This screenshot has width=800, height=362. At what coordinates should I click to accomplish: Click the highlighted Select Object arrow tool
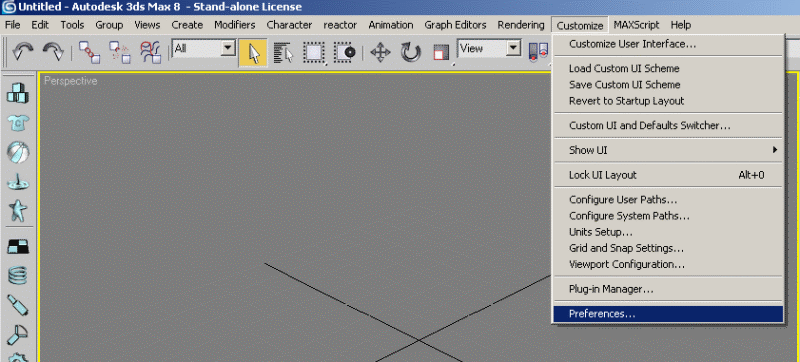(x=253, y=53)
